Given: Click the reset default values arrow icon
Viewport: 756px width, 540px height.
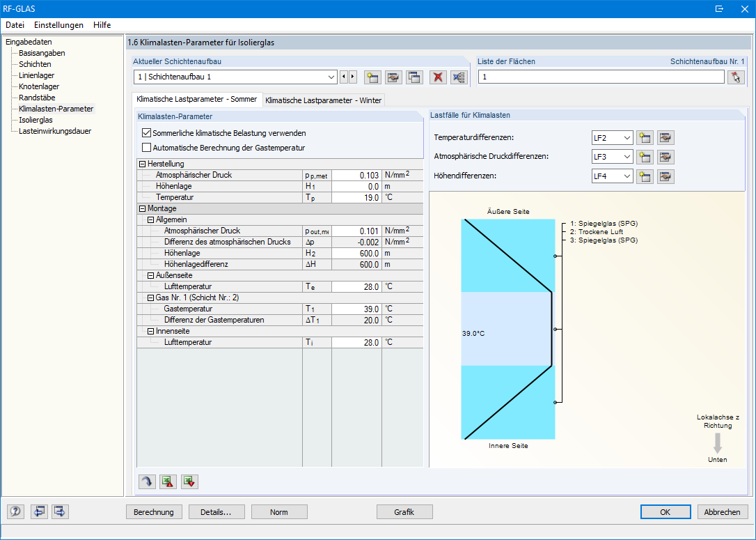Looking at the screenshot, I should click(147, 481).
